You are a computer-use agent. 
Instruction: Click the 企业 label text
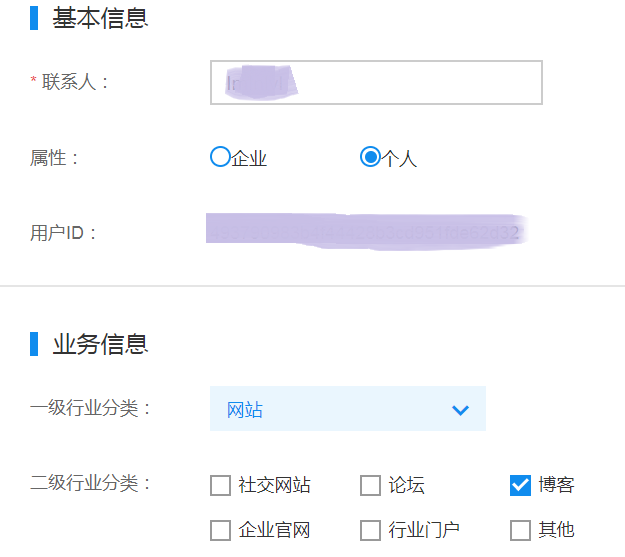pyautogui.click(x=249, y=158)
